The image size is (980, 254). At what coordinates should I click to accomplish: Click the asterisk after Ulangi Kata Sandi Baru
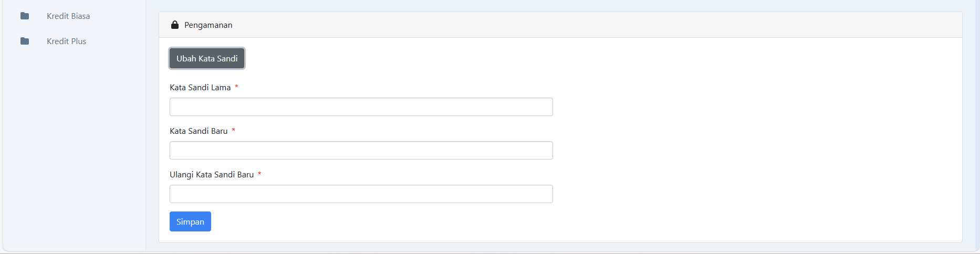click(x=259, y=174)
